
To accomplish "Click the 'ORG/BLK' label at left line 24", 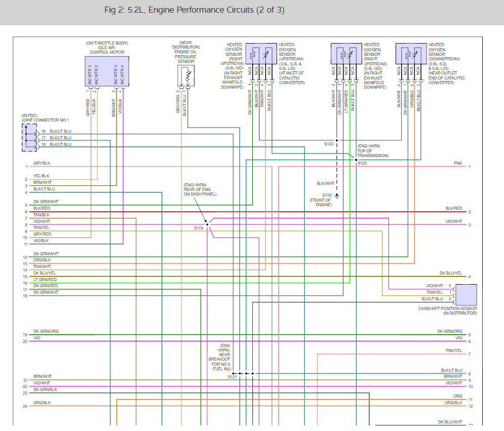I will tap(42, 403).
